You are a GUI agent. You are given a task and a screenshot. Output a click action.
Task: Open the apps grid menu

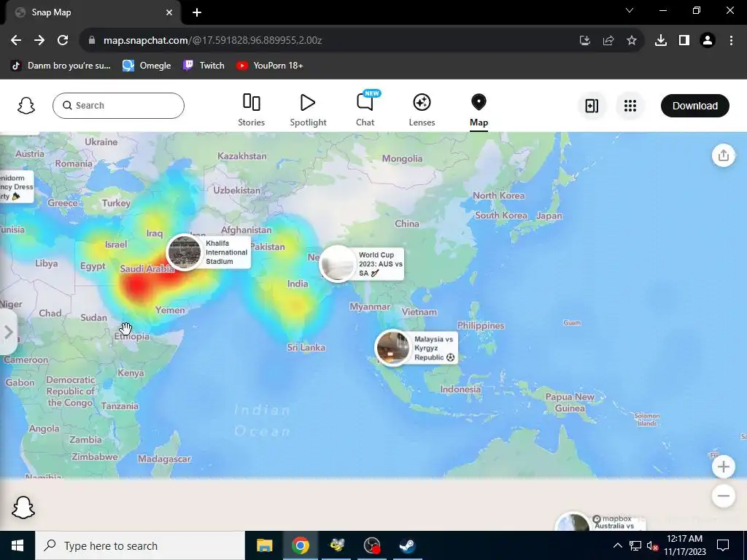[630, 106]
